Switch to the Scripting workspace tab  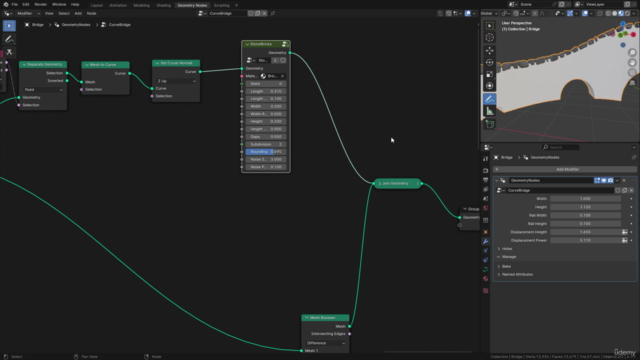(222, 5)
